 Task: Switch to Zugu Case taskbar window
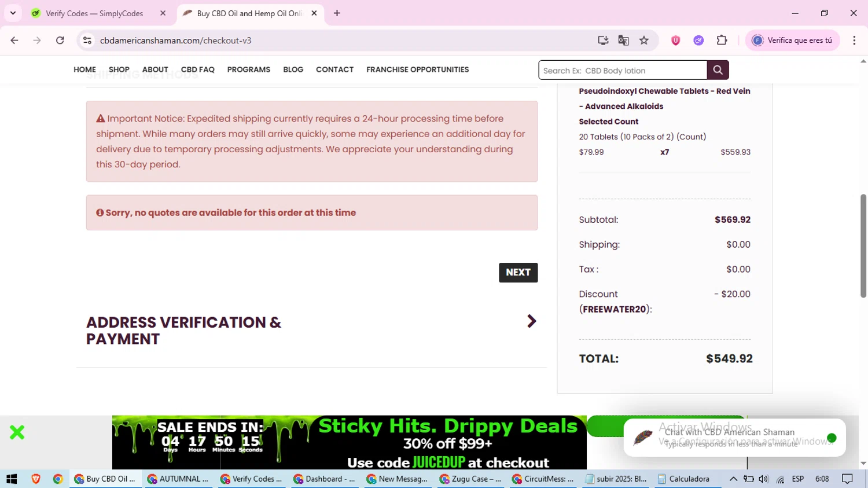[470, 479]
